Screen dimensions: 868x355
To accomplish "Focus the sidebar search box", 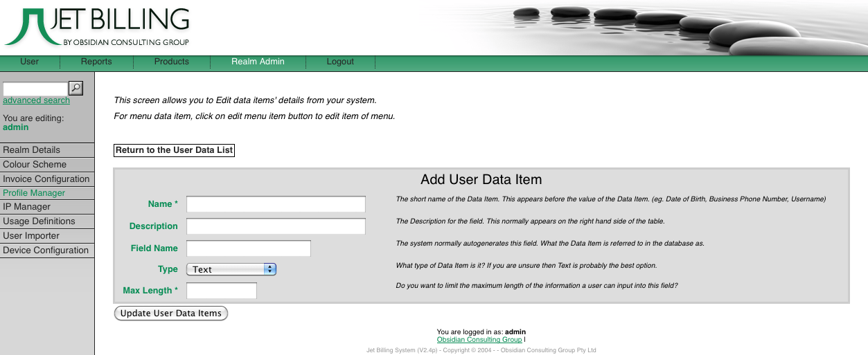I will tap(35, 89).
